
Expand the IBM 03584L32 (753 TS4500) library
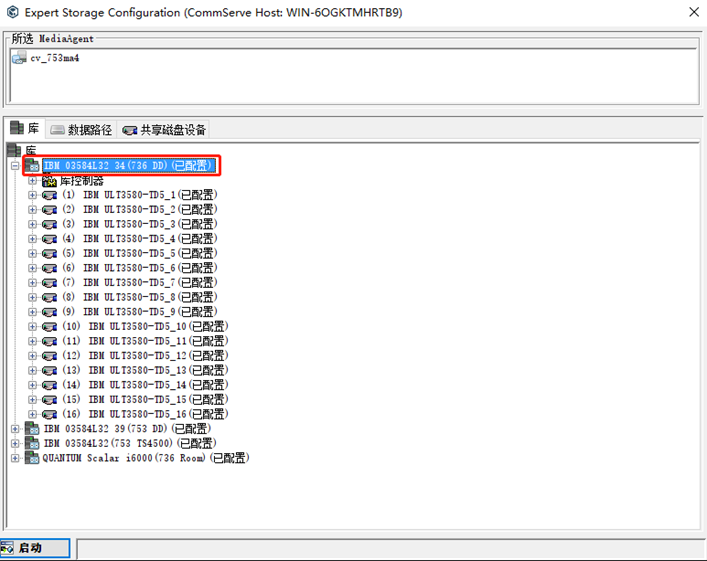[x=15, y=443]
